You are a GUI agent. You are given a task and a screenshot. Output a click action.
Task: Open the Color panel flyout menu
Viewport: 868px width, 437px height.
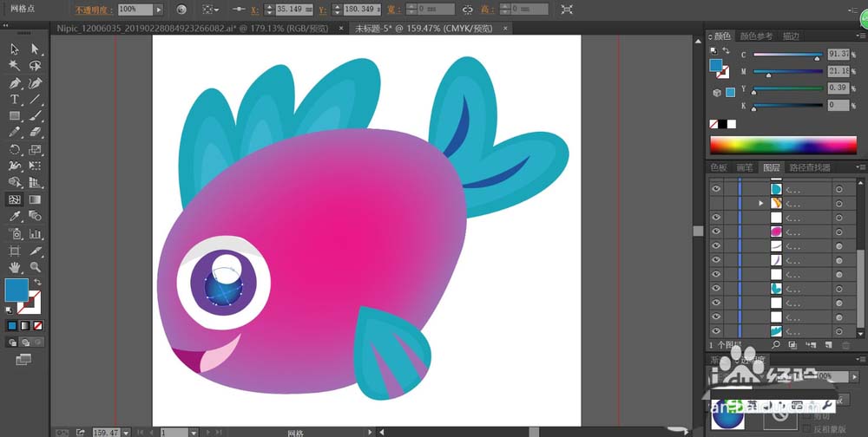(x=860, y=36)
